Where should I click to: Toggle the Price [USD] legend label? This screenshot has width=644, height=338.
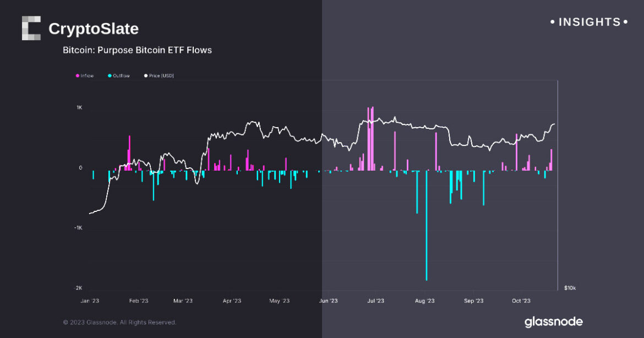pyautogui.click(x=161, y=75)
